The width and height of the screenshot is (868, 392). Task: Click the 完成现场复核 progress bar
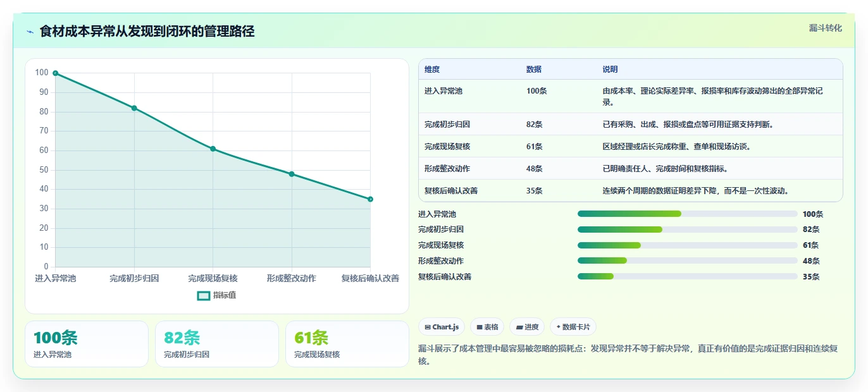click(688, 245)
